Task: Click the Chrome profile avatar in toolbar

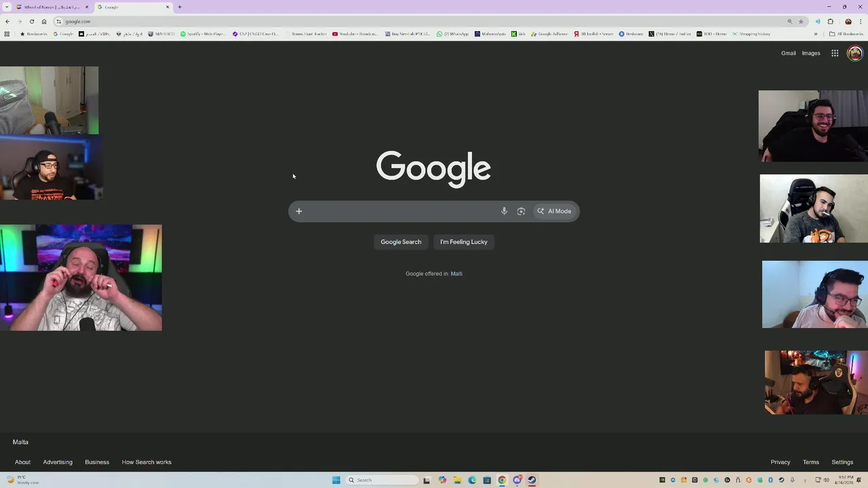Action: (848, 21)
